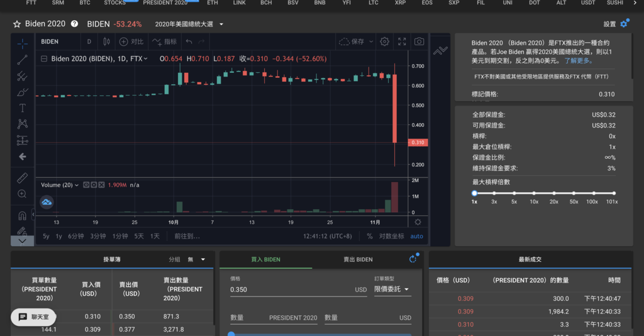Switch to 買入 BIDEN tab
The height and width of the screenshot is (336, 644).
tap(266, 259)
